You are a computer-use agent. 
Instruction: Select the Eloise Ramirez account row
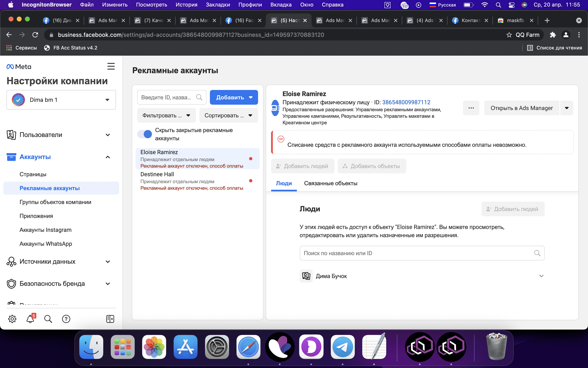tap(197, 159)
